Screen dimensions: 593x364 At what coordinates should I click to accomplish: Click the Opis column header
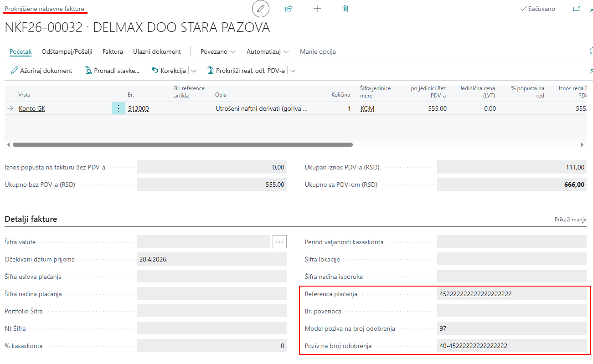(221, 95)
